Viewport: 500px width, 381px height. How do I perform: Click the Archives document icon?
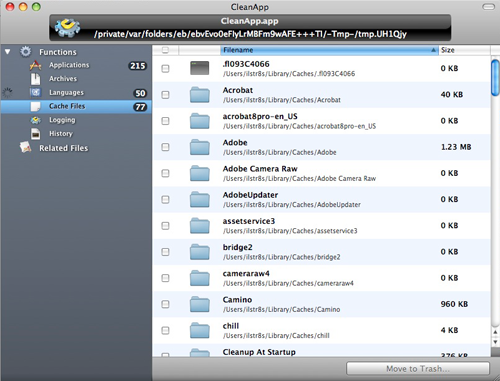[35, 79]
